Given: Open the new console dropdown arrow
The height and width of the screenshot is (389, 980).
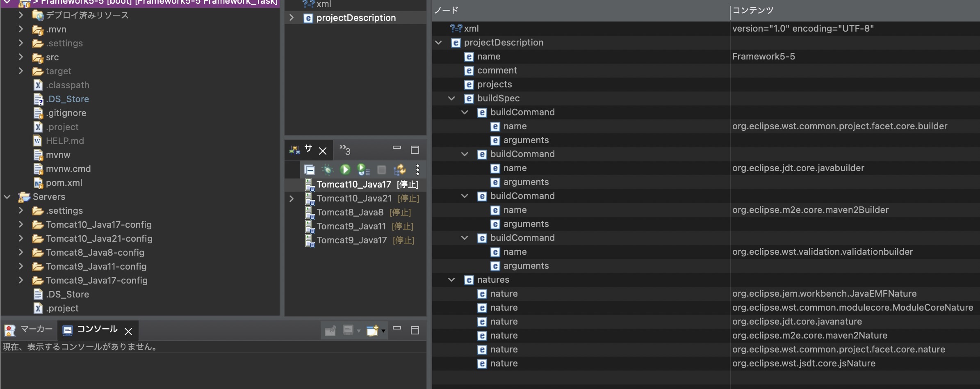Looking at the screenshot, I should 383,331.
